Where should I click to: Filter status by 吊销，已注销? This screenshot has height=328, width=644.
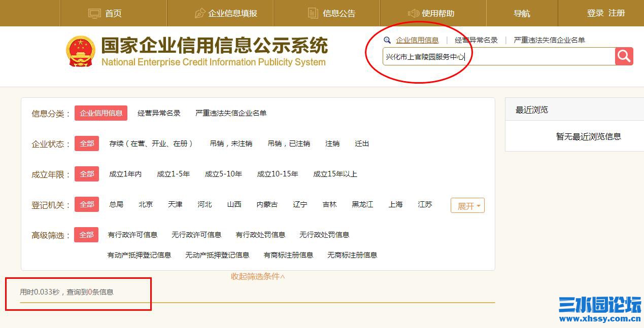pyautogui.click(x=289, y=143)
